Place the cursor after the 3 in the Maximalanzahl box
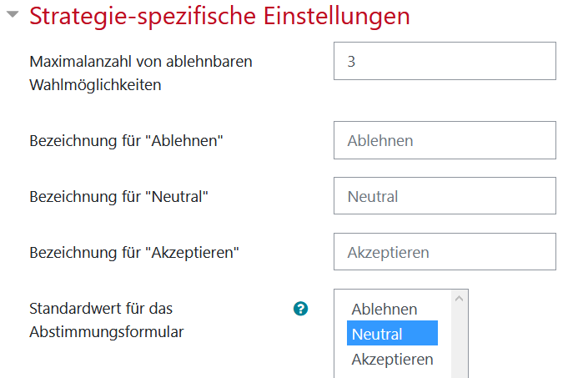This screenshot has width=588, height=378. coord(356,62)
